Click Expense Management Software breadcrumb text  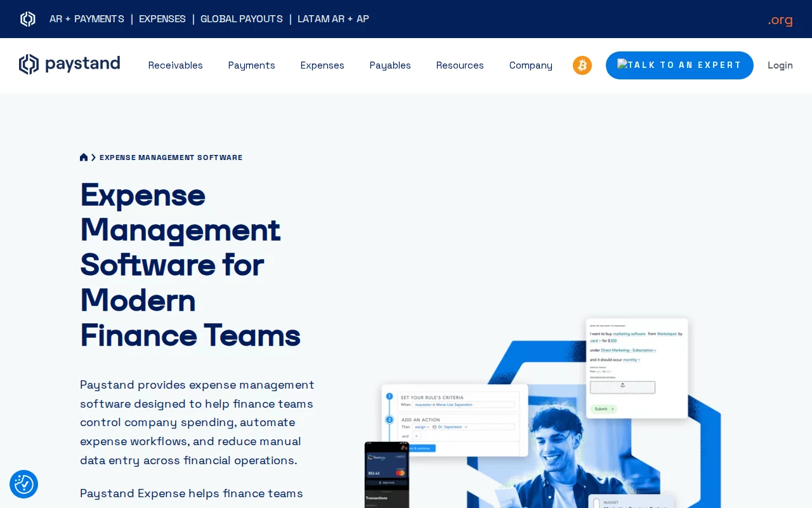(x=171, y=157)
